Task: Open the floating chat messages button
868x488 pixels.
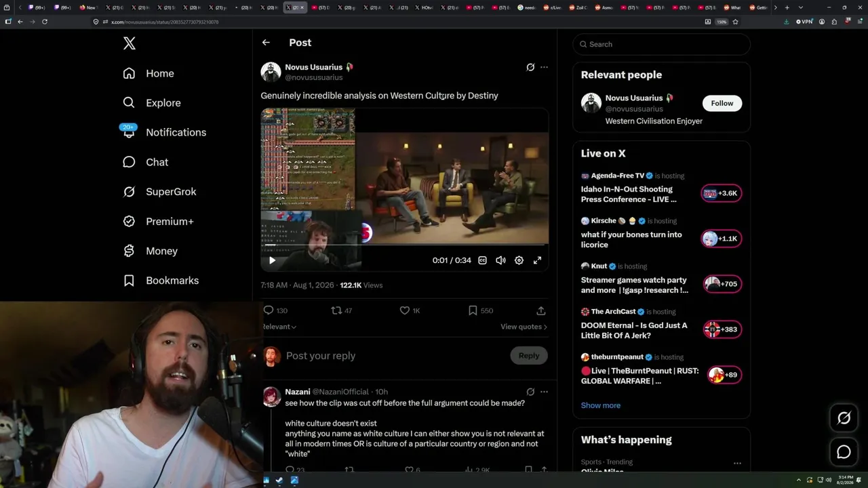Action: point(844,452)
